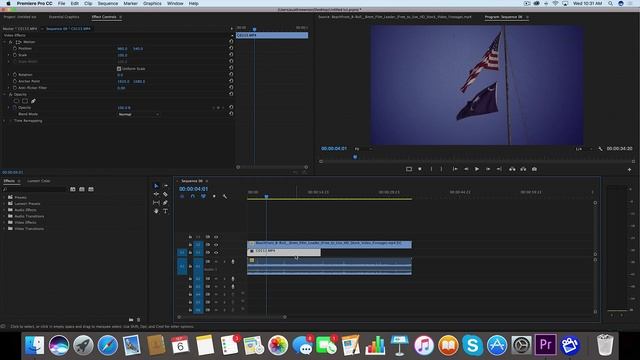This screenshot has width=640, height=360.
Task: Toggle Linked Selection in the timeline
Action: pos(203,196)
